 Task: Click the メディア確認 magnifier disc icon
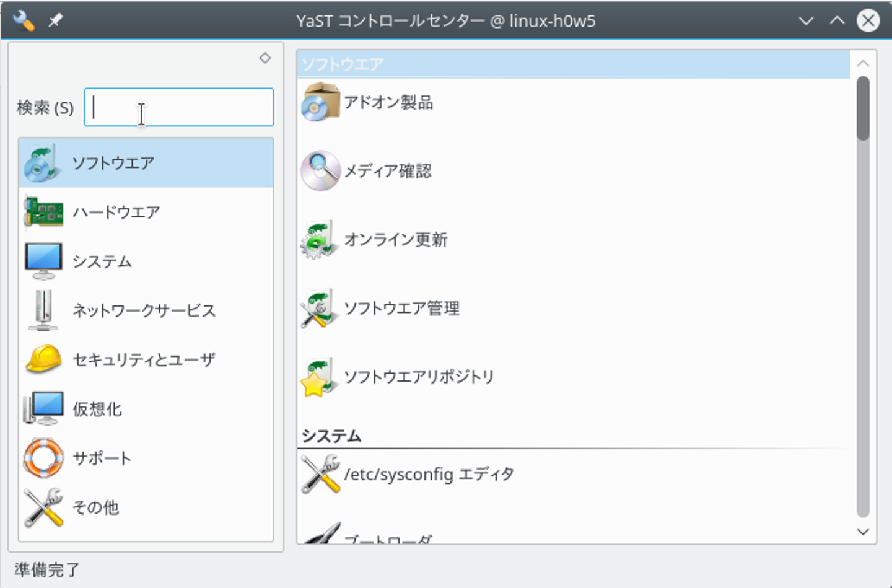pyautogui.click(x=320, y=171)
